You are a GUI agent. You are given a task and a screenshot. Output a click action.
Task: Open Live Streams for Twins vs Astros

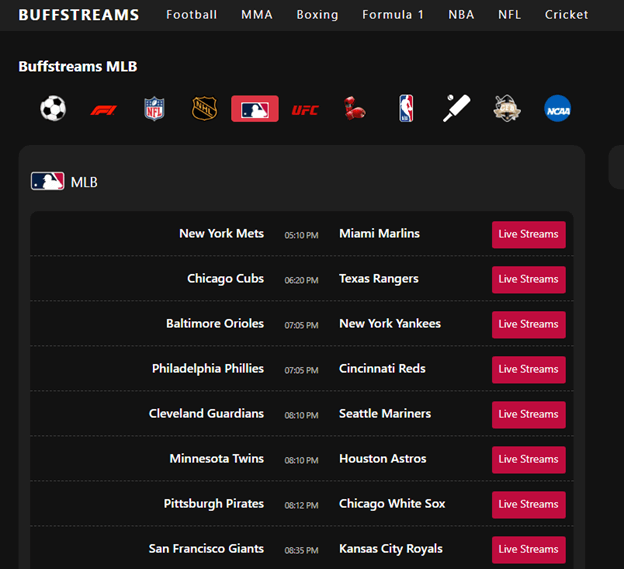pos(528,460)
